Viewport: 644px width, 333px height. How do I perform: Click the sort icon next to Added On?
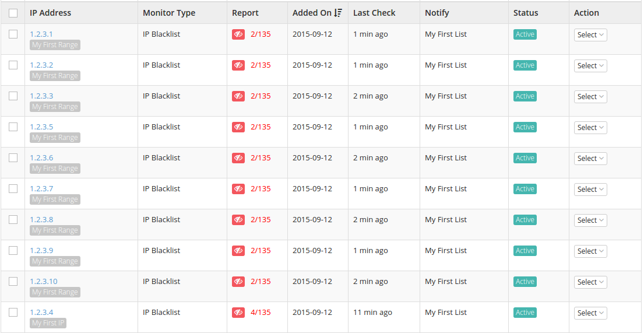pyautogui.click(x=338, y=13)
